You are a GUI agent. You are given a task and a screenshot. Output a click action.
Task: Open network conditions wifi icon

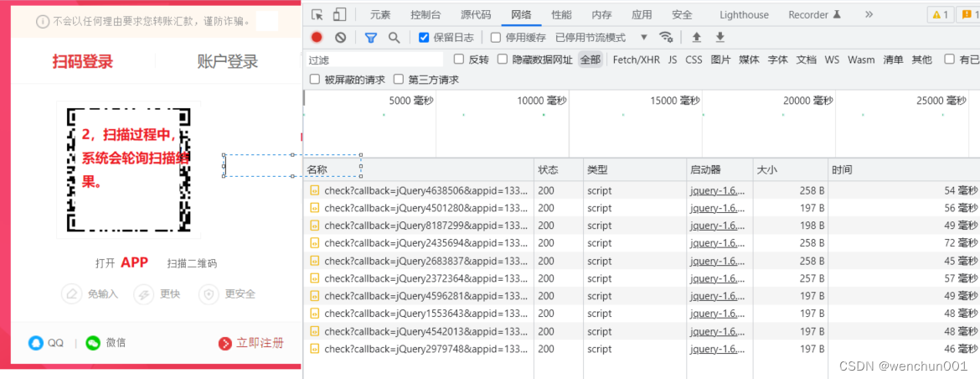click(666, 38)
